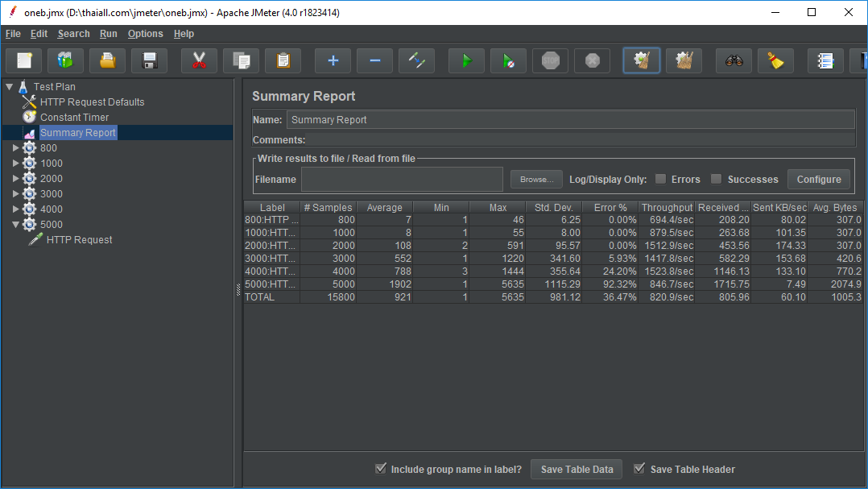Open Search with binoculars icon
The image size is (868, 489).
coord(734,60)
